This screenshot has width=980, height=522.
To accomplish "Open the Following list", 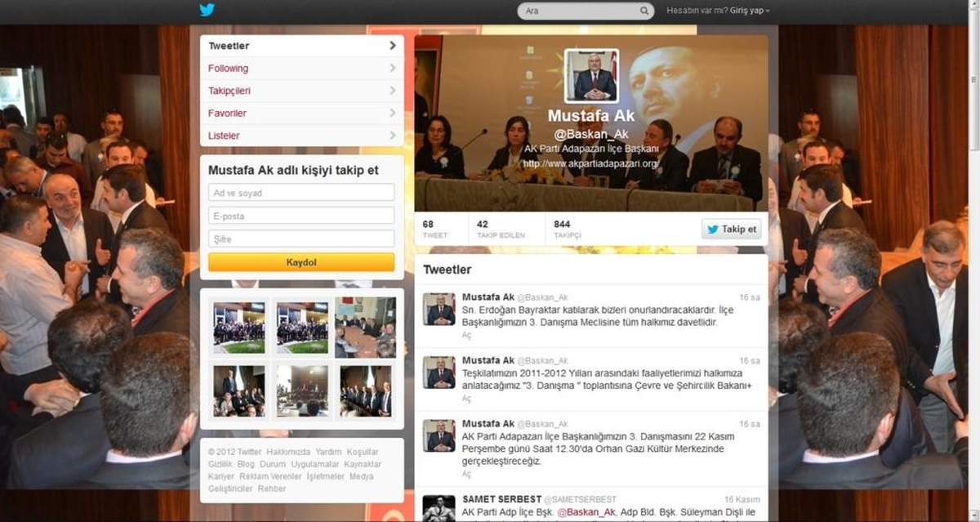I will (x=301, y=69).
